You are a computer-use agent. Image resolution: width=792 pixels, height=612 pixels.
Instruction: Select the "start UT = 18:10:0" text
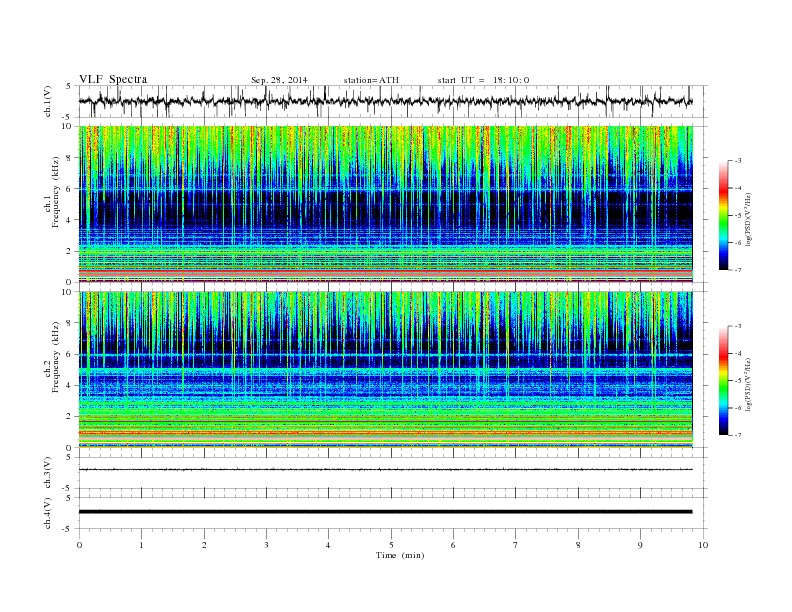pyautogui.click(x=483, y=80)
